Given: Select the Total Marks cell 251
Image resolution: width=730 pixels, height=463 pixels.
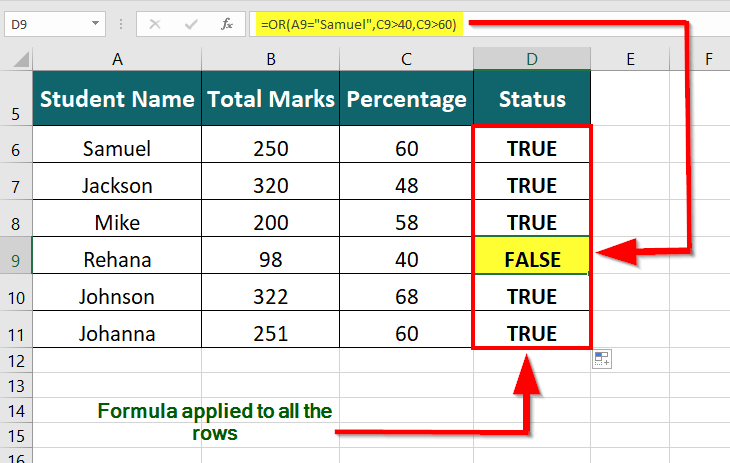Looking at the screenshot, I should 270,329.
